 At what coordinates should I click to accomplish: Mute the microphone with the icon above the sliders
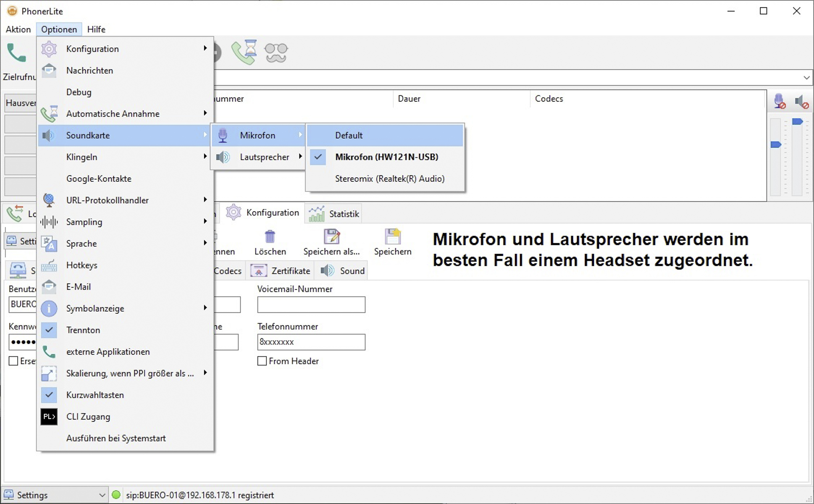click(780, 101)
